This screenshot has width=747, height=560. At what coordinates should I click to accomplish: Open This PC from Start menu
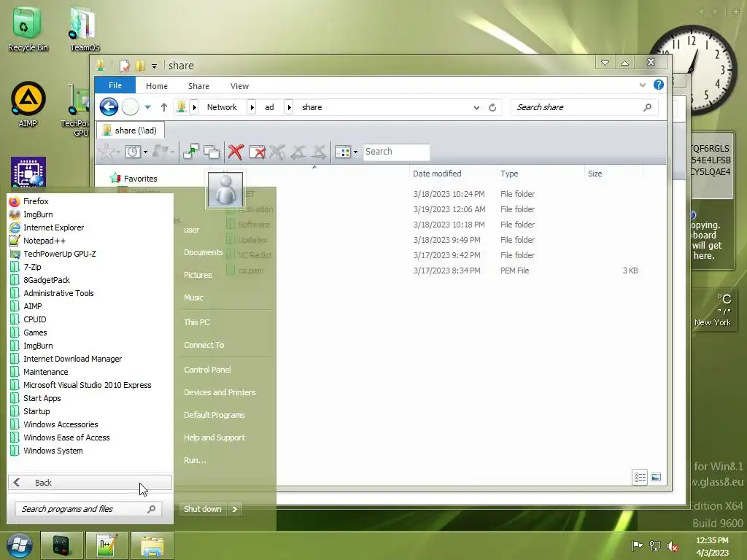(196, 322)
